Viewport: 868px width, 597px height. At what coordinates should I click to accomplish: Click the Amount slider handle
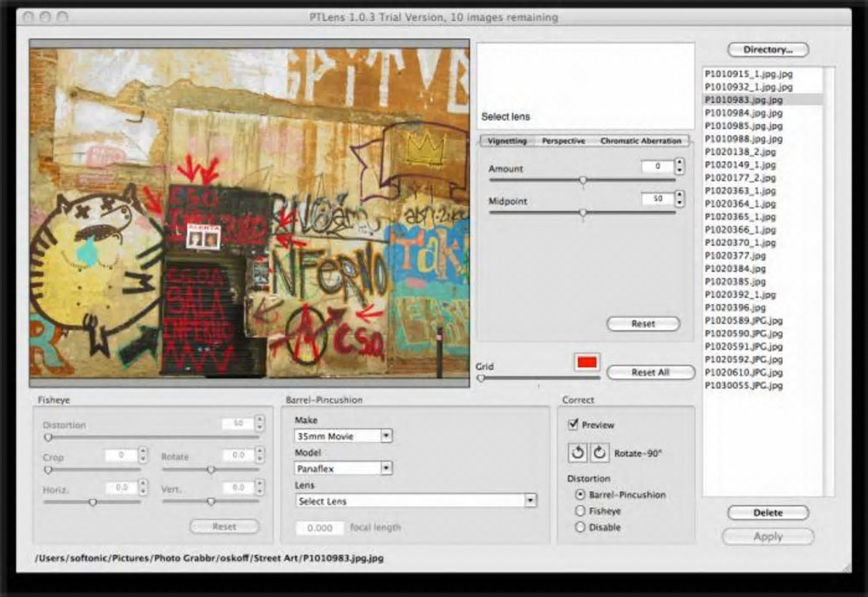tap(583, 181)
